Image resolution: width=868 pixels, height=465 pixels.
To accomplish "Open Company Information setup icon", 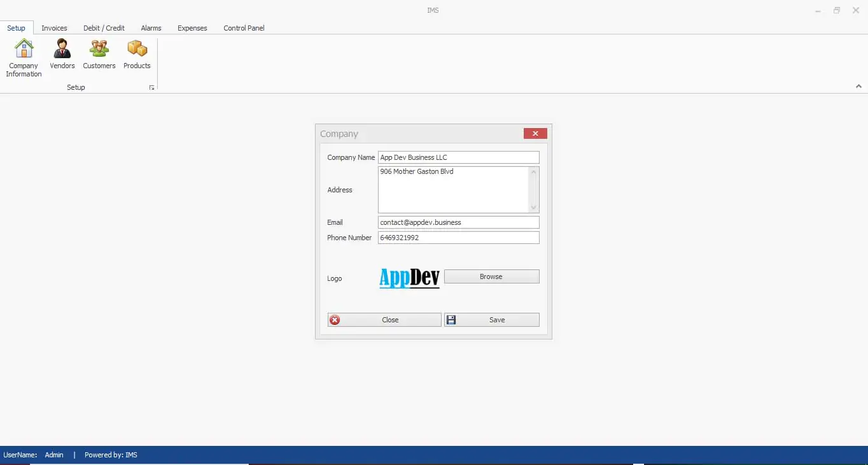I will (24, 57).
